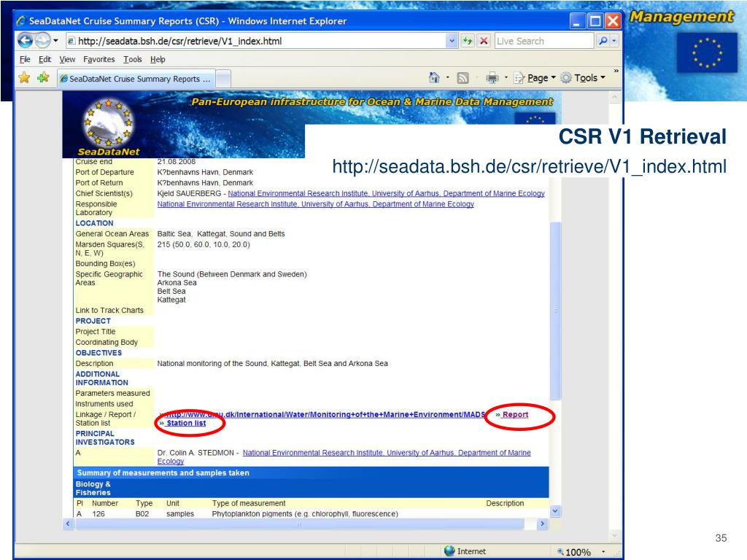
Task: Click the Internet Explorer icon in title bar
Action: coord(21,21)
